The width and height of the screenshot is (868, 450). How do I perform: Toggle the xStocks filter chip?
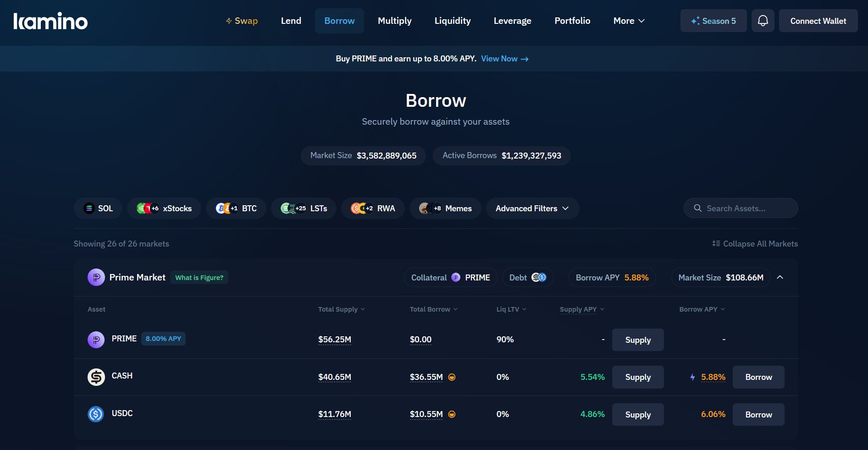tap(164, 209)
